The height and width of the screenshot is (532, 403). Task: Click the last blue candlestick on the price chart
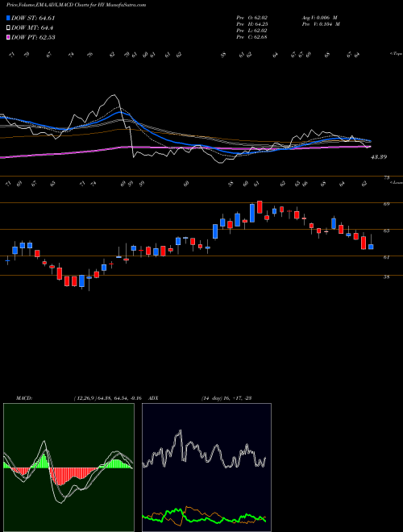tap(371, 247)
